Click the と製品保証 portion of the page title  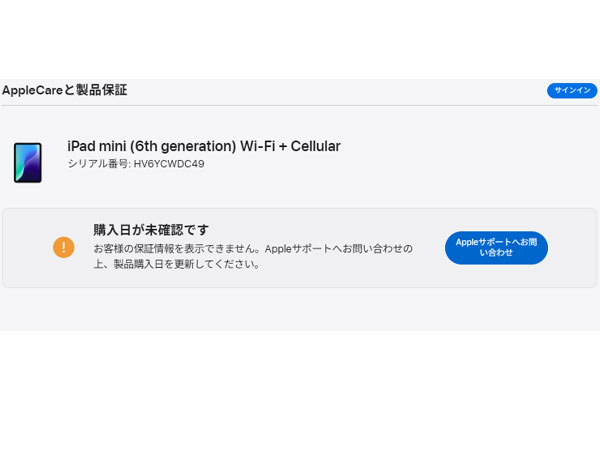point(95,90)
